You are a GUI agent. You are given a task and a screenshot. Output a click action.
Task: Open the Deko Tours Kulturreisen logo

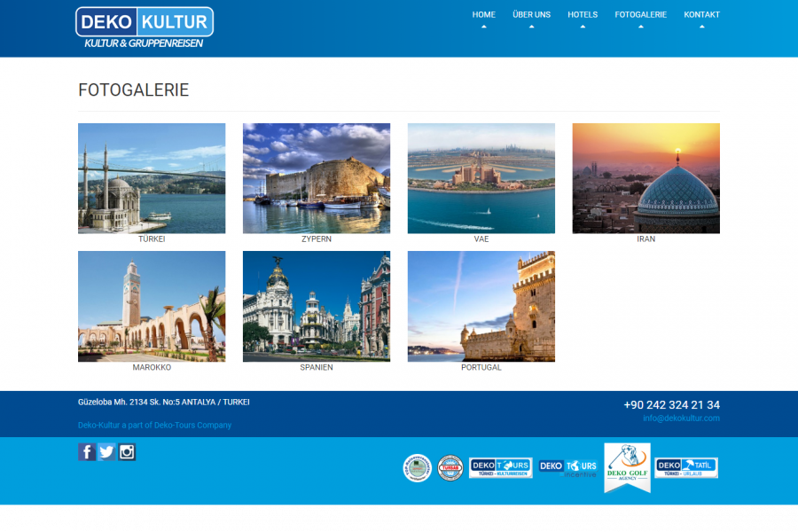pos(500,467)
